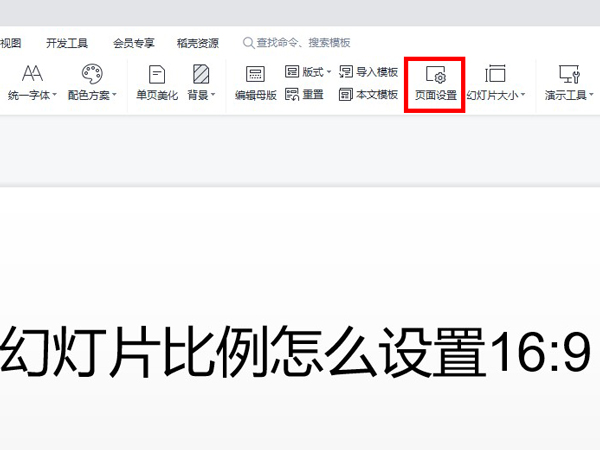Click the 查找命令 search box
This screenshot has height=450, width=600.
pos(302,43)
